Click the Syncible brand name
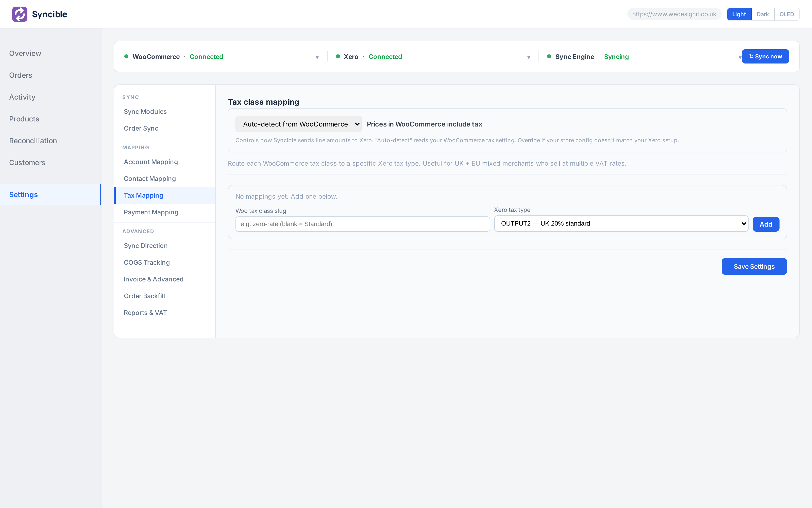The height and width of the screenshot is (508, 812). (x=50, y=14)
